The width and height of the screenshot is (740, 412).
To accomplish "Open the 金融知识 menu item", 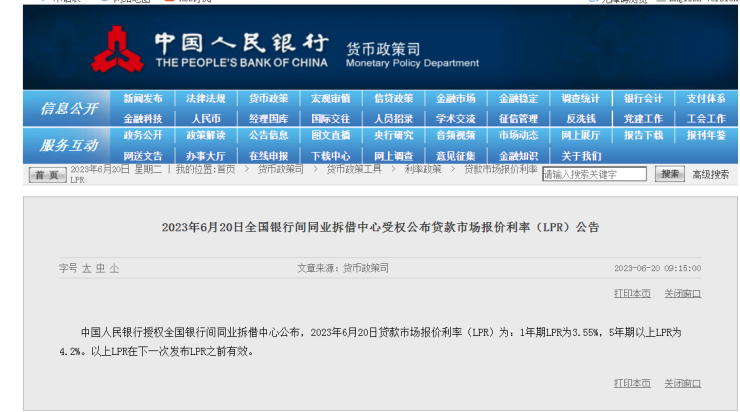I will (x=518, y=156).
